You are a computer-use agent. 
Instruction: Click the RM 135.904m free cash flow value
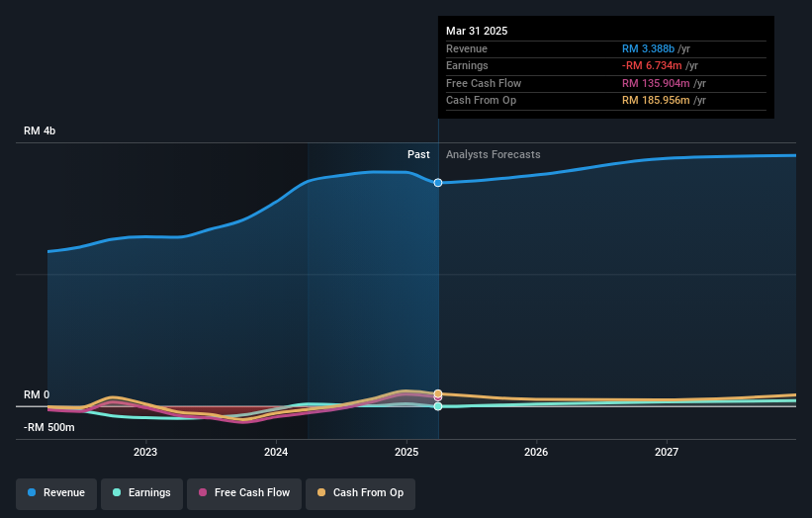pyautogui.click(x=656, y=83)
